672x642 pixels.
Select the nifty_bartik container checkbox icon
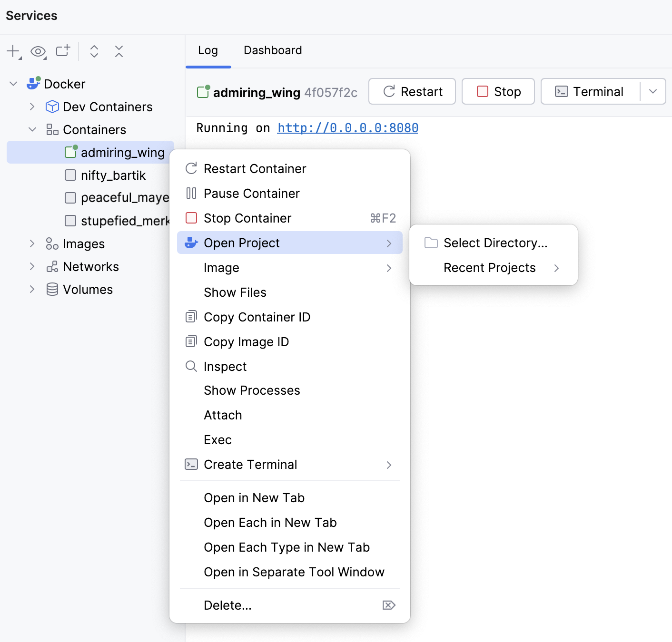point(70,175)
